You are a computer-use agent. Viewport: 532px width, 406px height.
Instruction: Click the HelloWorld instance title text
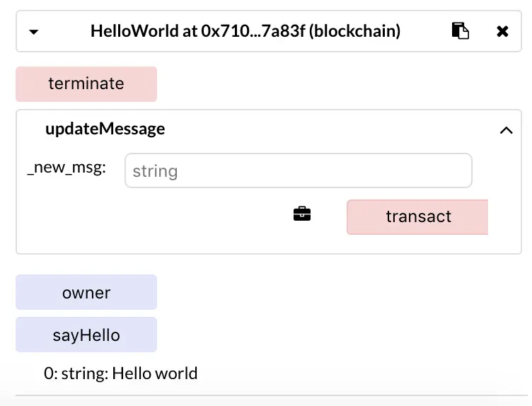coord(245,31)
